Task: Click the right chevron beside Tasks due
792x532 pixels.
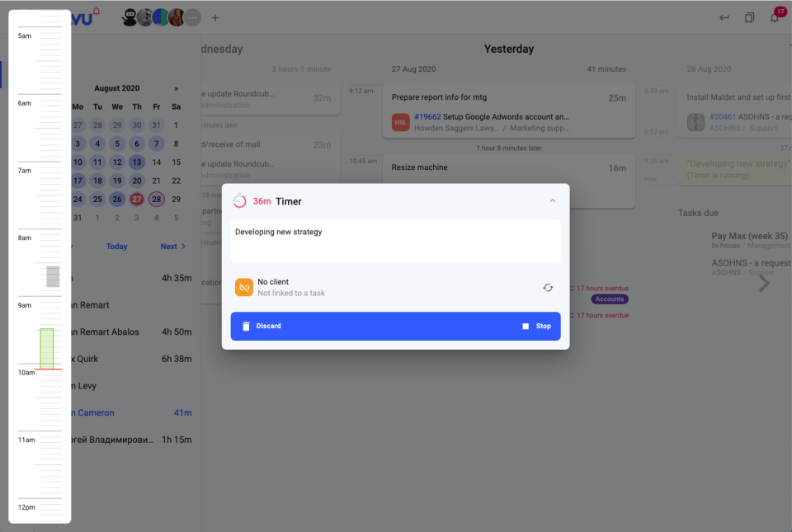Action: pos(764,283)
